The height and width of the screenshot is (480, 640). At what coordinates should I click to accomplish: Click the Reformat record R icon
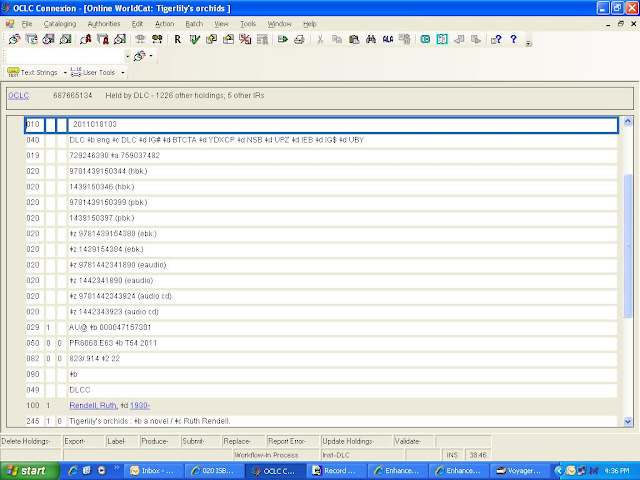coord(178,39)
